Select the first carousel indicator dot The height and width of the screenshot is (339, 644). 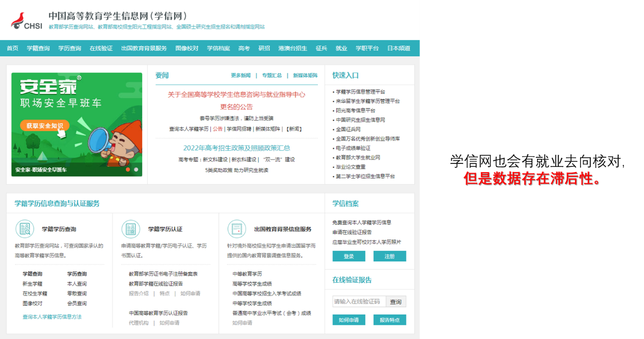tap(128, 169)
